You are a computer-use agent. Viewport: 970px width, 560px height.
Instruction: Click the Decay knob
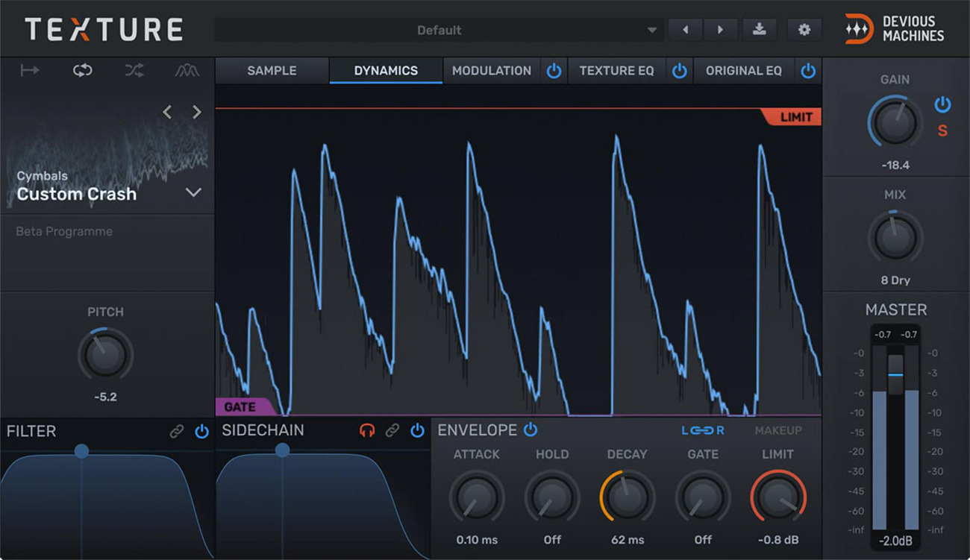pyautogui.click(x=627, y=497)
